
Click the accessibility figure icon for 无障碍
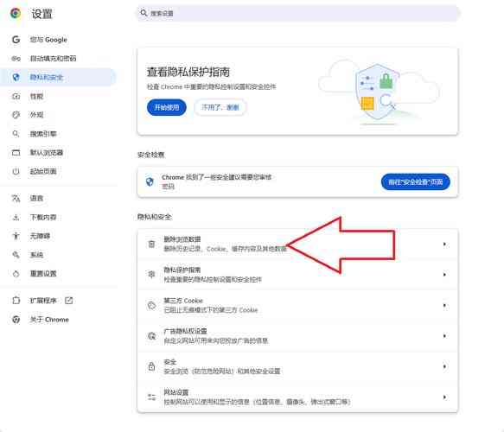[16, 236]
